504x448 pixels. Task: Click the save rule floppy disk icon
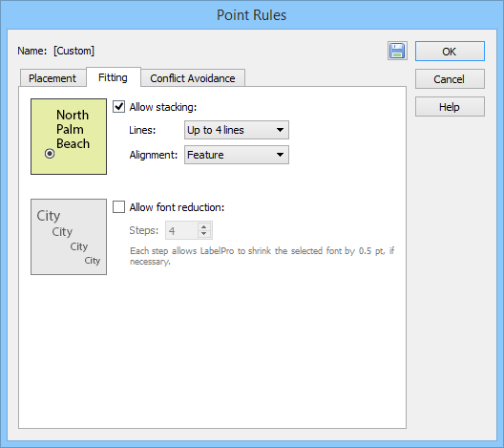[397, 51]
